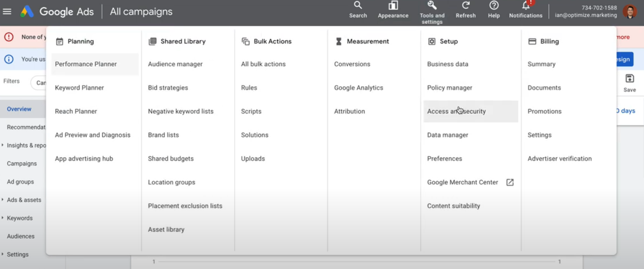Image resolution: width=644 pixels, height=269 pixels.
Task: Select Access and security
Action: coord(471,111)
